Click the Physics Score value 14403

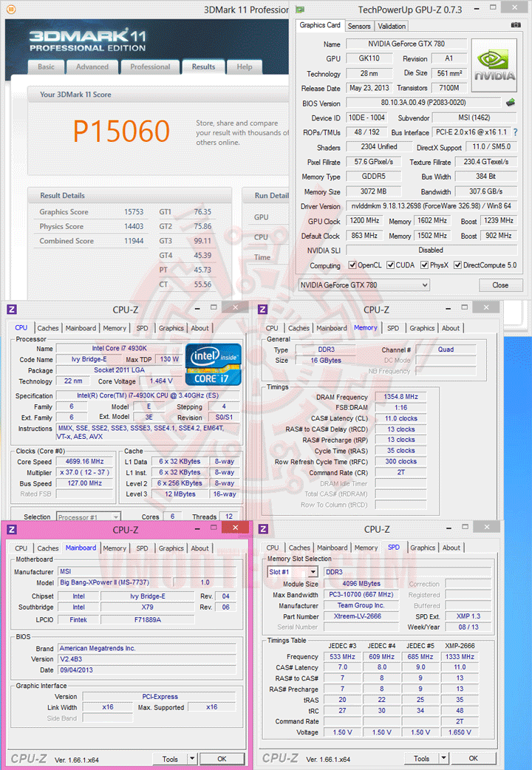pyautogui.click(x=134, y=226)
